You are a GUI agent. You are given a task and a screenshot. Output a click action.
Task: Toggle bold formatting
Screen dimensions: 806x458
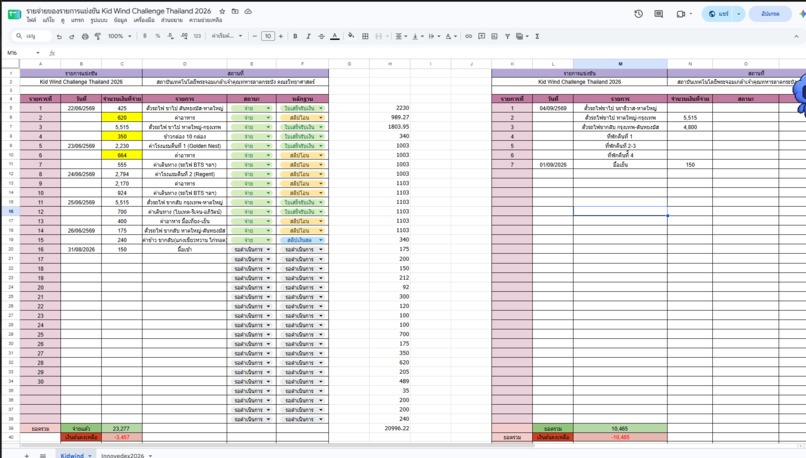pyautogui.click(x=295, y=36)
